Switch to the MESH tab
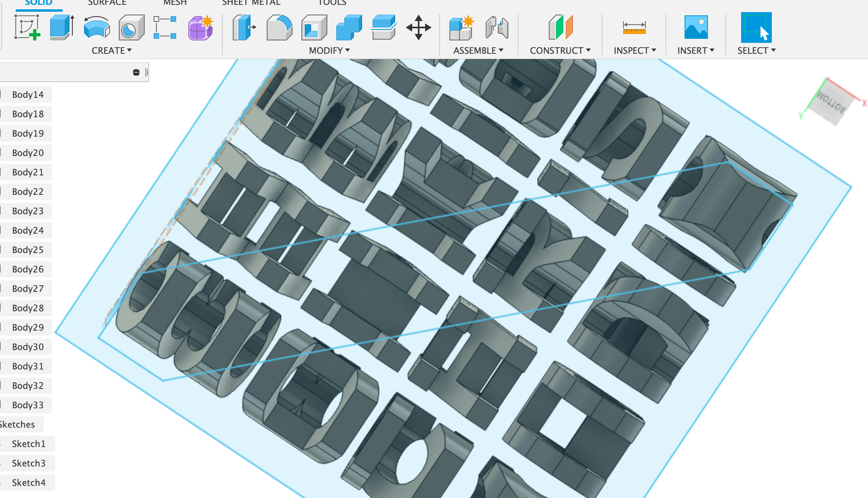Image resolution: width=868 pixels, height=498 pixels. 175,3
